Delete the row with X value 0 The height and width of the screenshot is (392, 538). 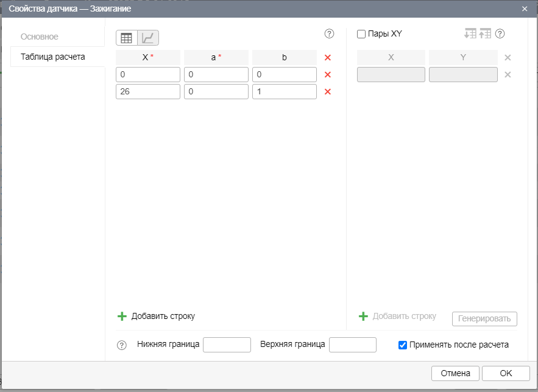[327, 75]
